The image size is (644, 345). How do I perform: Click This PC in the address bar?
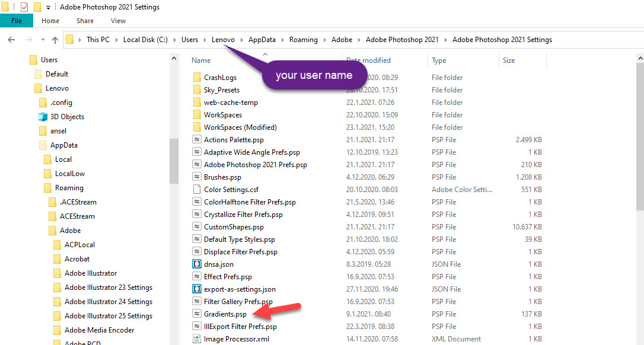coord(98,40)
